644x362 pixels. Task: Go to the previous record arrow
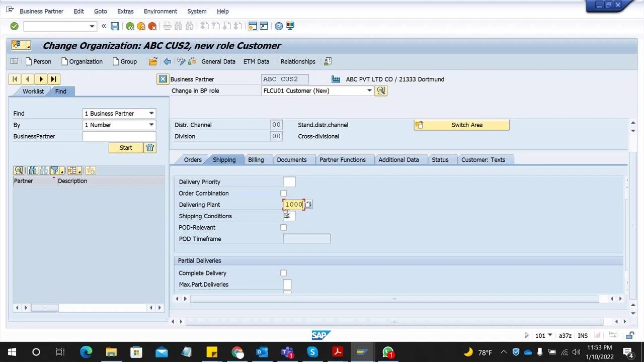[x=28, y=79]
